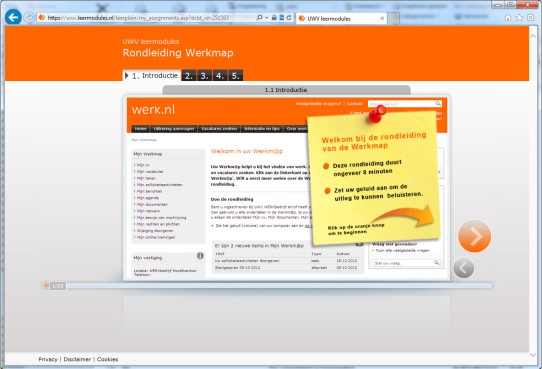This screenshot has width=542, height=369.
Task: Switch to chapter tab 5
Action: (235, 76)
